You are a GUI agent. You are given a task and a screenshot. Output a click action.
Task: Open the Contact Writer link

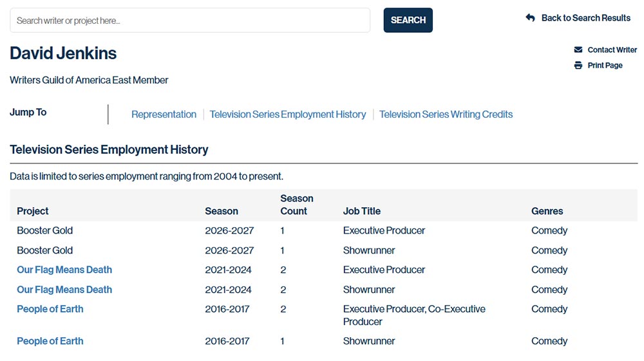[x=612, y=50]
